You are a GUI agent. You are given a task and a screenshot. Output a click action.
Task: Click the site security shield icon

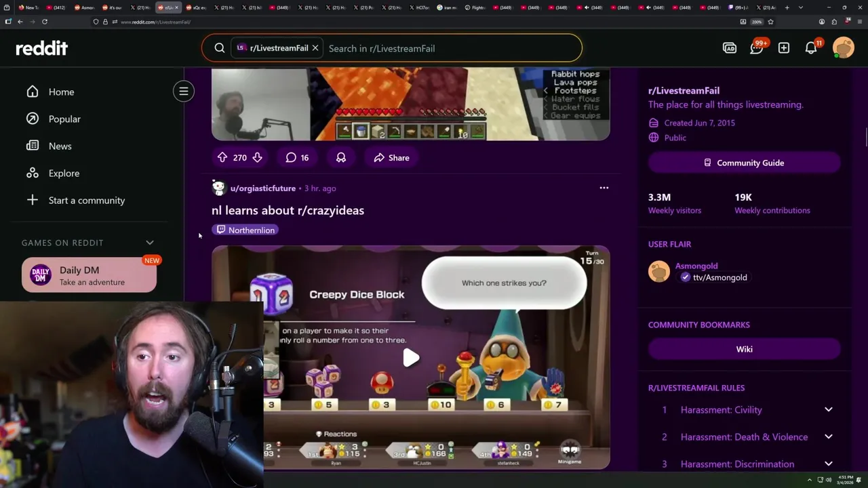(x=96, y=22)
